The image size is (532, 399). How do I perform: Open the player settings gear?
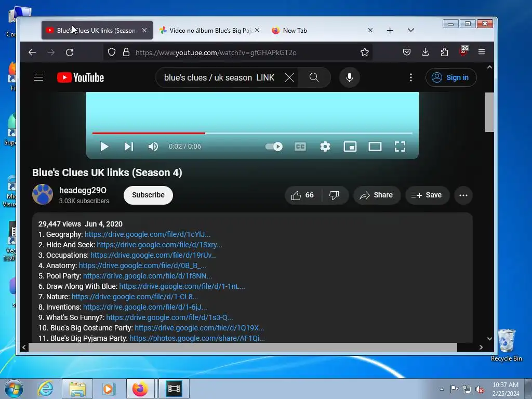pyautogui.click(x=325, y=147)
